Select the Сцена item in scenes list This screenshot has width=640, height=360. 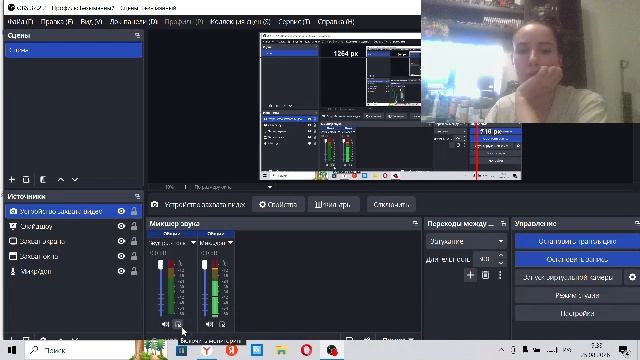(73, 50)
